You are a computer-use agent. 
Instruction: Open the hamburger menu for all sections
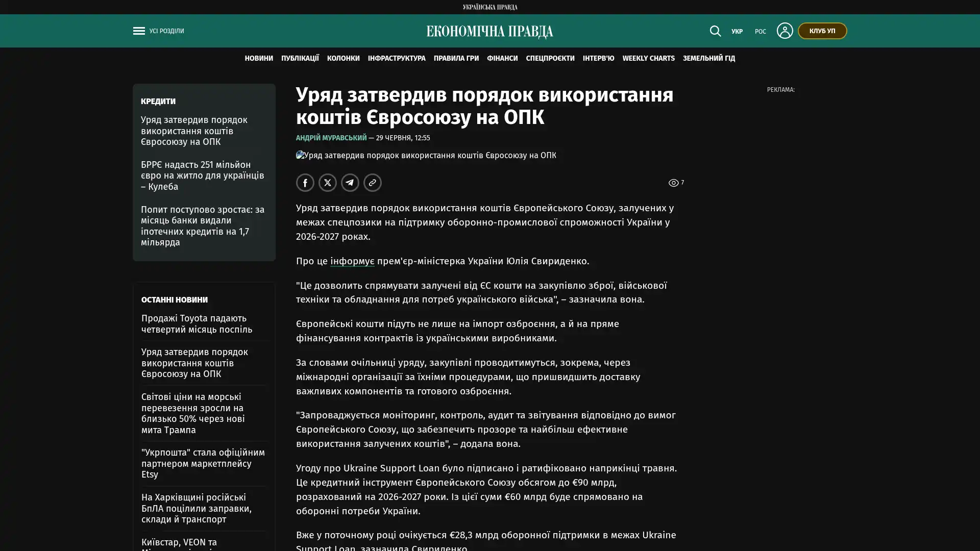[x=139, y=31]
